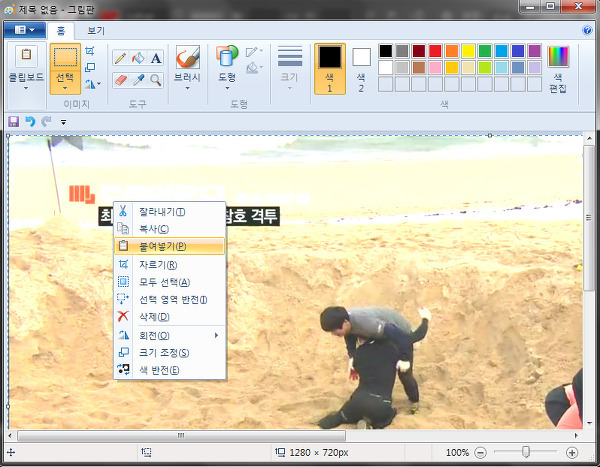Open the Size (크기) line thickness dropdown
600x467 pixels.
click(x=290, y=68)
